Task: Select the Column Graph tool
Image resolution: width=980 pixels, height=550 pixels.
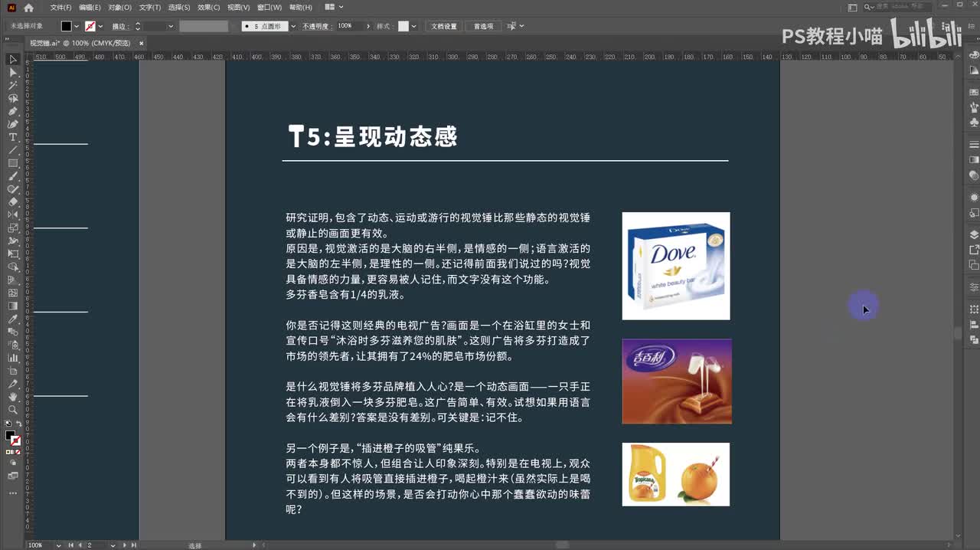Action: (x=13, y=358)
